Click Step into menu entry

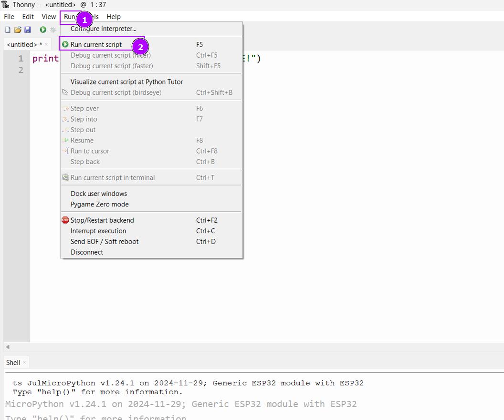[151, 119]
